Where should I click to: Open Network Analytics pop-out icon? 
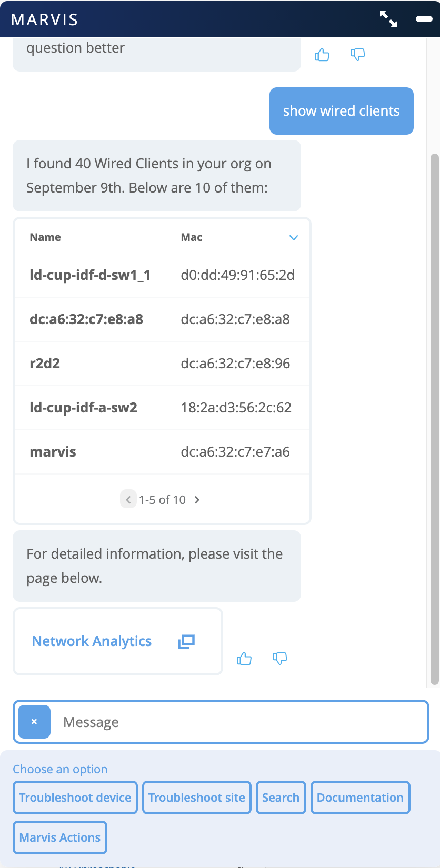[x=186, y=641]
